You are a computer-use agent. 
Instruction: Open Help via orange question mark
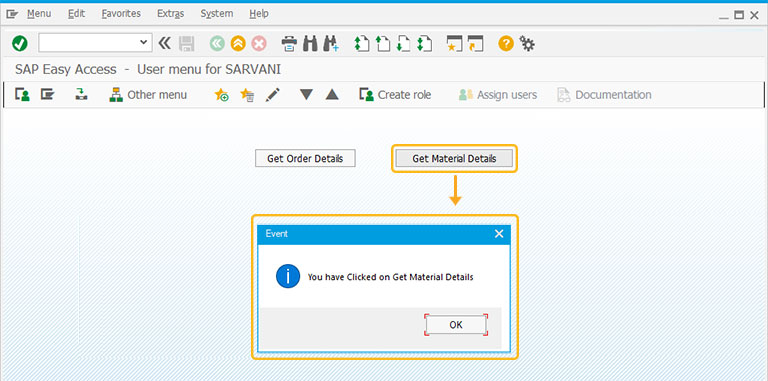point(506,44)
